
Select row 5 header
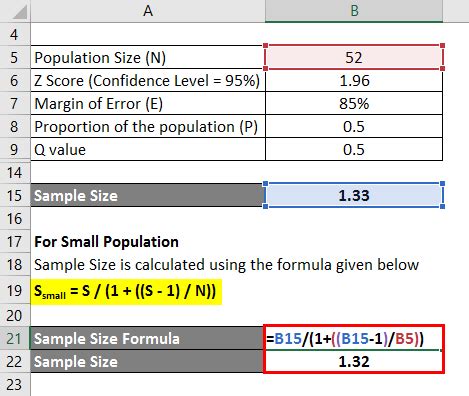click(15, 57)
